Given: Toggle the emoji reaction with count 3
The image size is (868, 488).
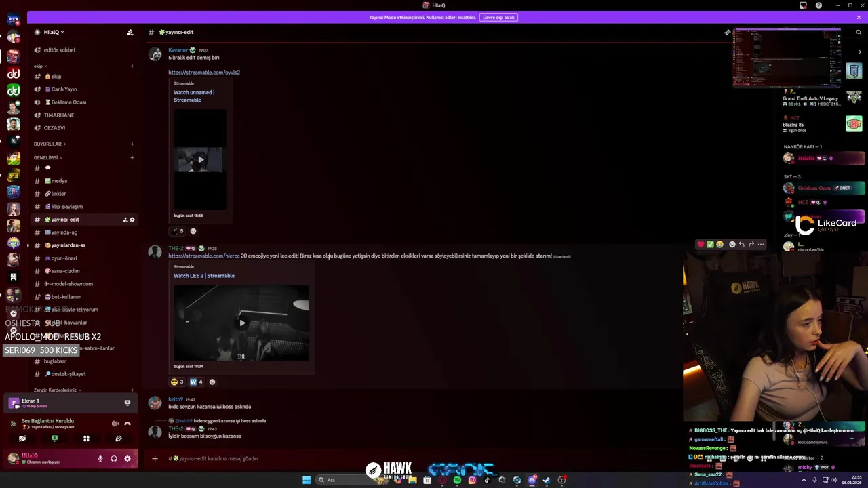Looking at the screenshot, I should pos(177,382).
